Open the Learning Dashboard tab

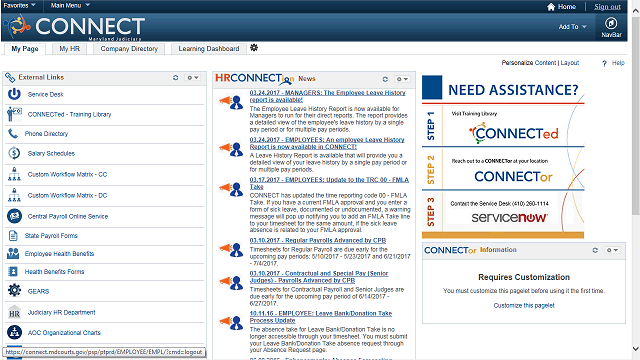209,49
